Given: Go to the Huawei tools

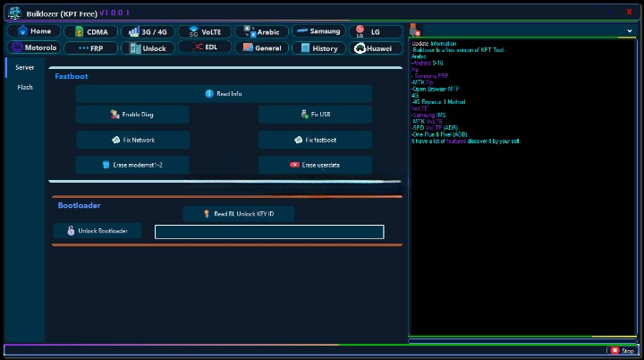Looking at the screenshot, I should [x=376, y=47].
